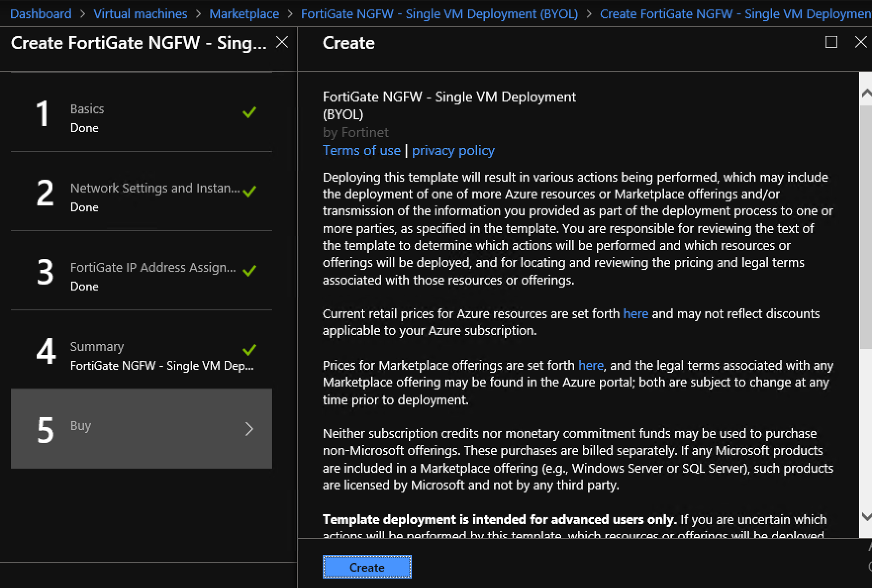The height and width of the screenshot is (588, 872).
Task: Click the scroll-up arrow on the Create pane
Action: [x=866, y=92]
